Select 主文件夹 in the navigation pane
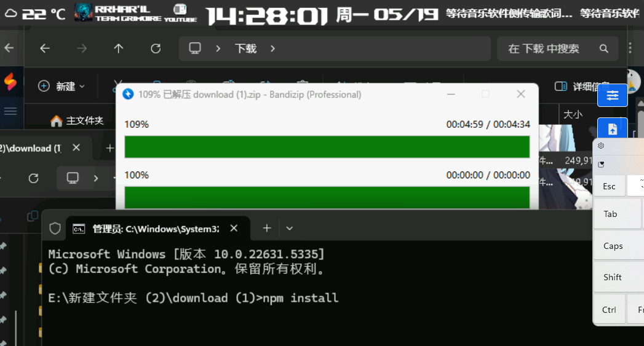 click(x=77, y=121)
